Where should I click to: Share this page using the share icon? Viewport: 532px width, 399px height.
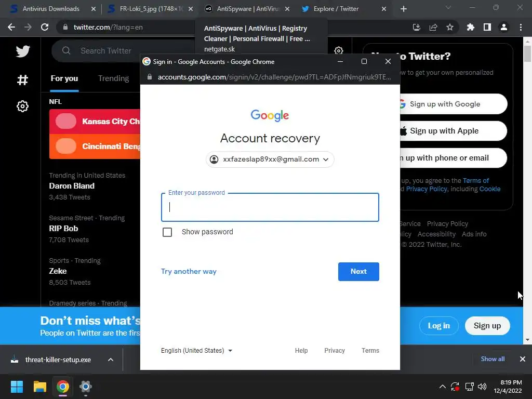pos(433,27)
